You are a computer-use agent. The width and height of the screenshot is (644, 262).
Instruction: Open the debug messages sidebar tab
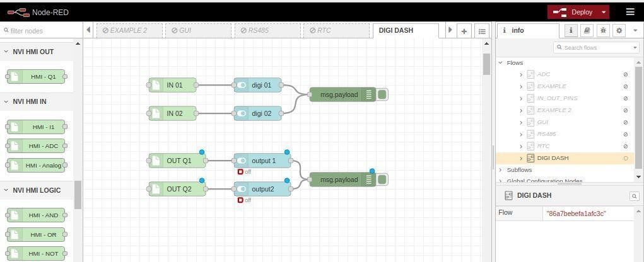(x=603, y=30)
